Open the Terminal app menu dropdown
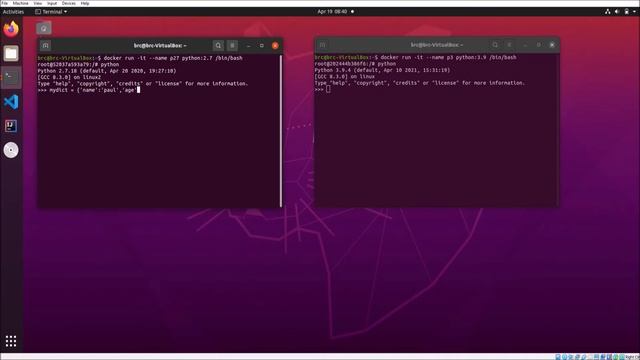The image size is (640, 360). (51, 11)
